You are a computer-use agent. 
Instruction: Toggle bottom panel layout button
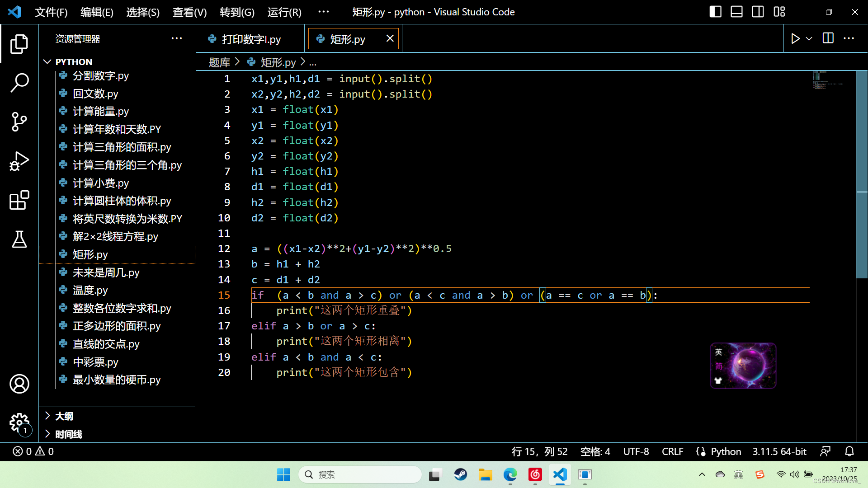pos(736,12)
